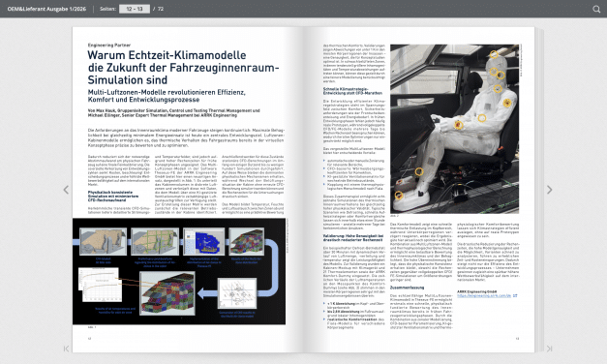Click the 'OEM&Lieferant Ausgabe 1/2026' title

[46, 9]
